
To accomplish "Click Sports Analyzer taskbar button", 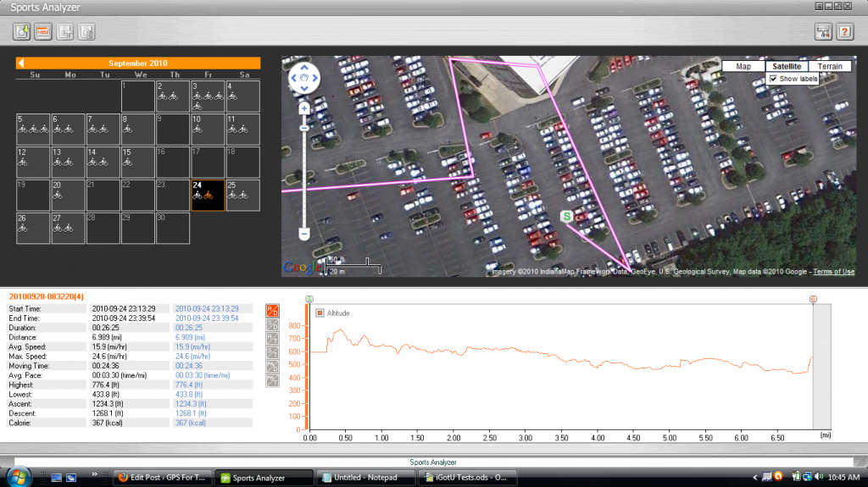I will [x=264, y=478].
